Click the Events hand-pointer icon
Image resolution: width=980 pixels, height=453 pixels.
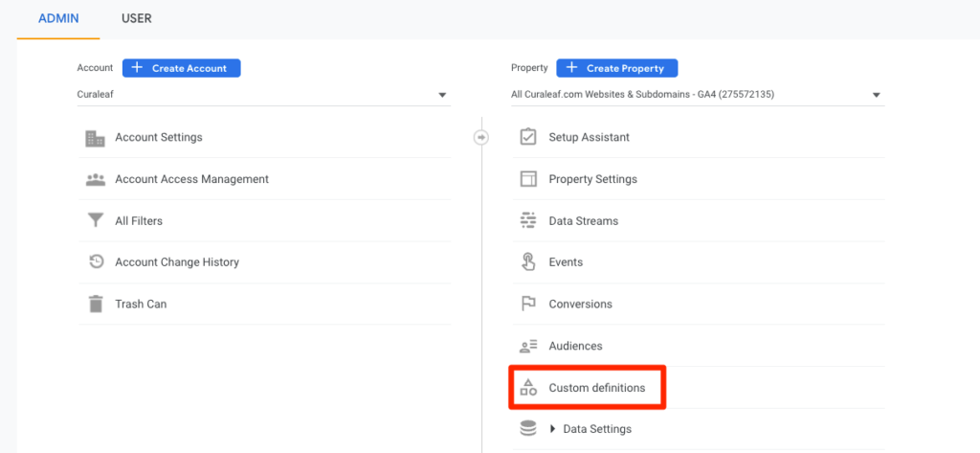[x=528, y=262]
